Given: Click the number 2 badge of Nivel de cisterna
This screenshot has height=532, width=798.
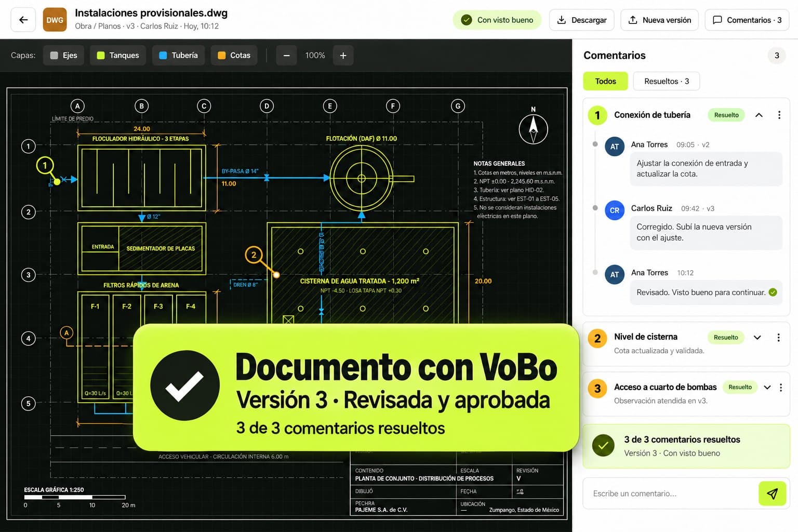Looking at the screenshot, I should point(597,339).
